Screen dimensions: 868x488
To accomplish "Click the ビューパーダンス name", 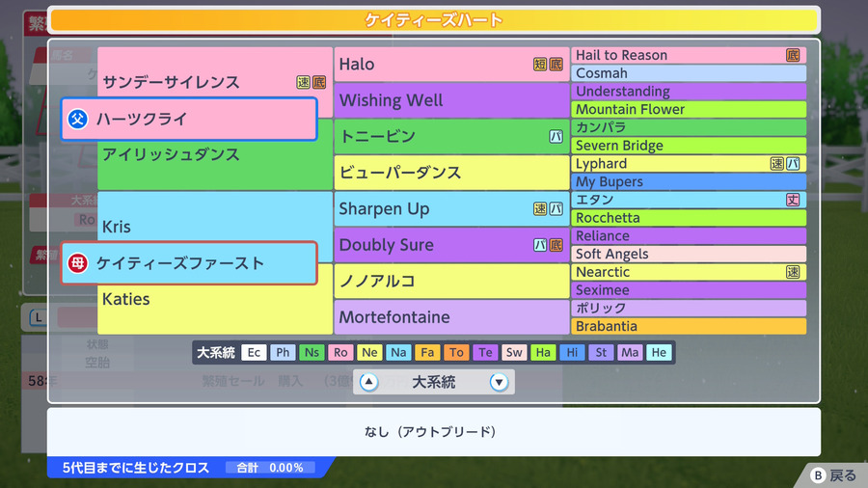I will click(399, 173).
